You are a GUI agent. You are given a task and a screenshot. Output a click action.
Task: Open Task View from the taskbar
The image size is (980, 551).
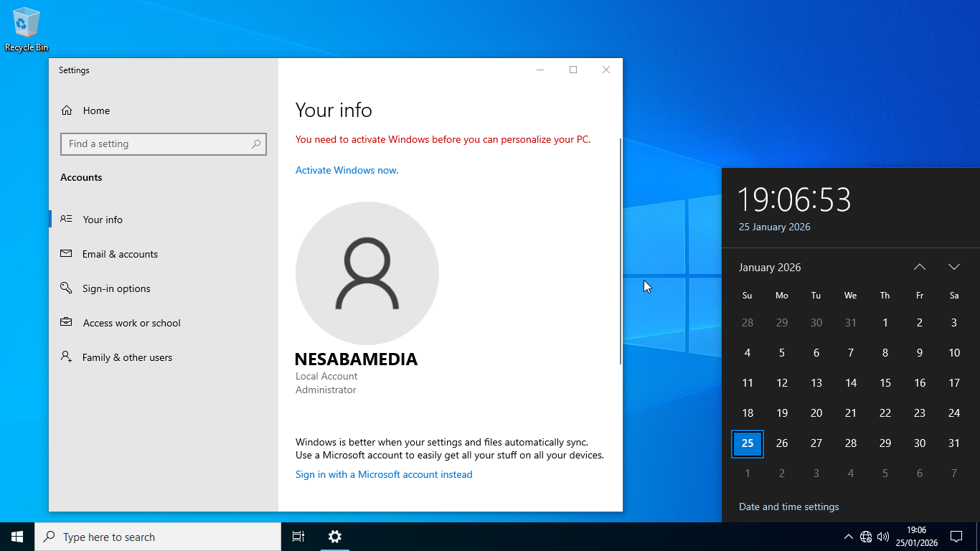coord(298,537)
